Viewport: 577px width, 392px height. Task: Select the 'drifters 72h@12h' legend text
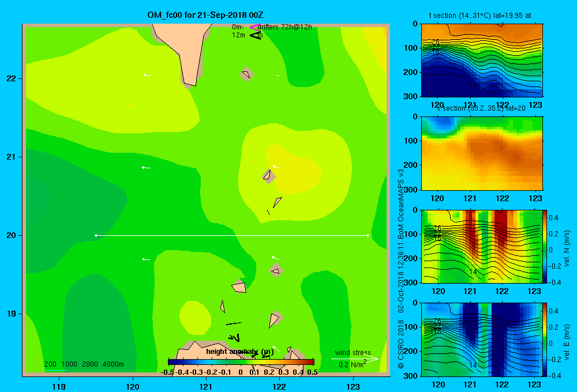(284, 27)
